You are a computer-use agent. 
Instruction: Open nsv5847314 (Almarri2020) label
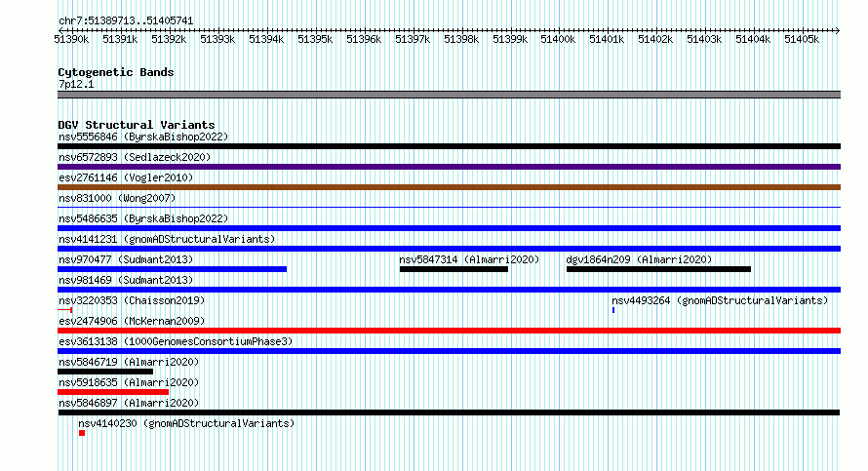pos(469,259)
